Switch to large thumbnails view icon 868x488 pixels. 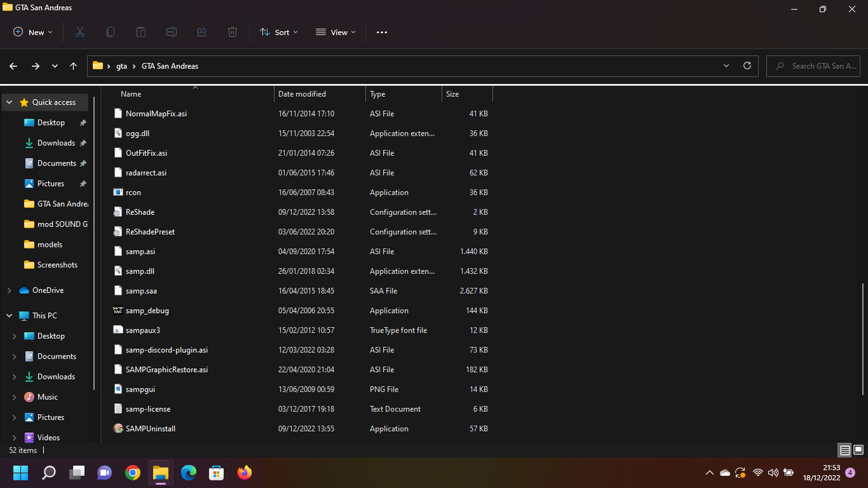(x=859, y=450)
